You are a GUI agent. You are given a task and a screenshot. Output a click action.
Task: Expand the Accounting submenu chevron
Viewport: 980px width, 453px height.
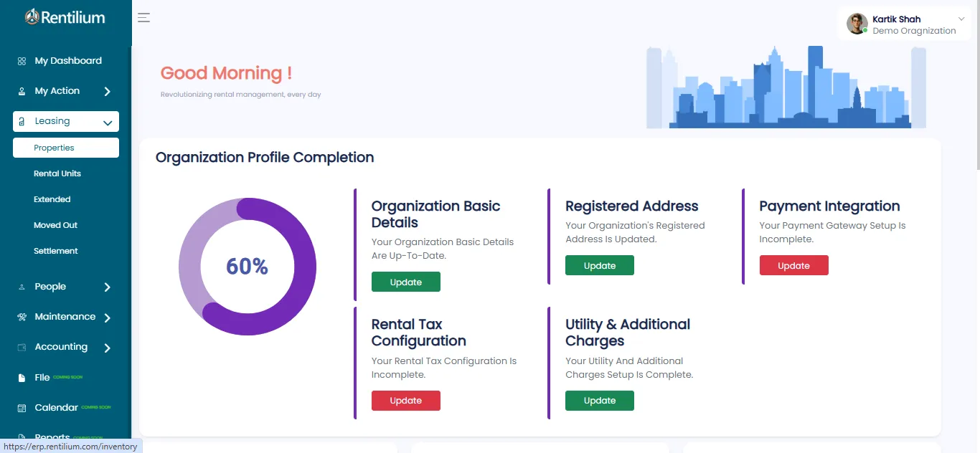(x=107, y=348)
